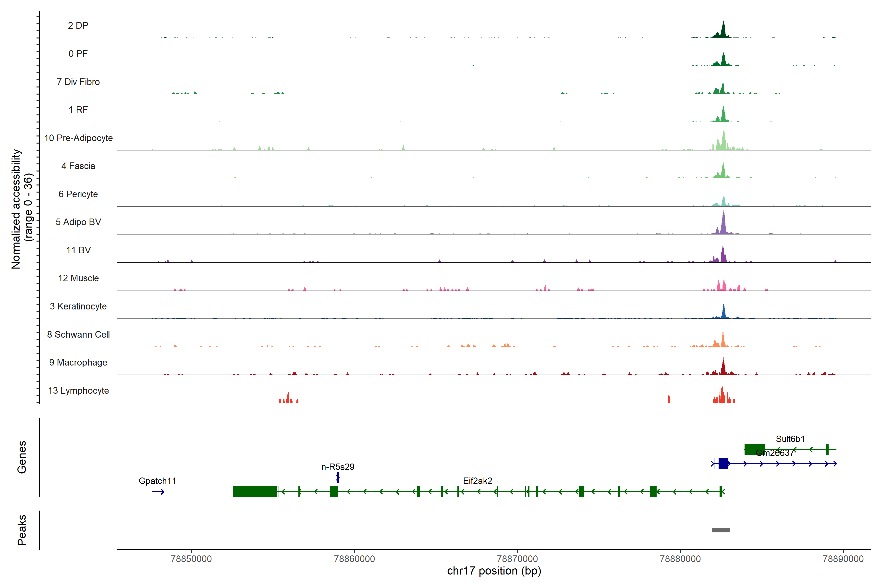
Task: Click the Sult6b1 gene label
Action: tap(790, 439)
